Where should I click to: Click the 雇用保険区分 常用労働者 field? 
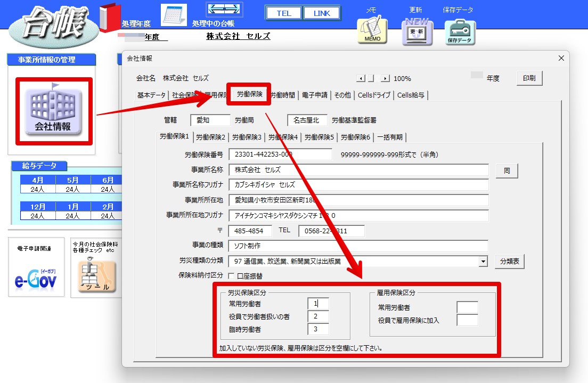point(467,307)
